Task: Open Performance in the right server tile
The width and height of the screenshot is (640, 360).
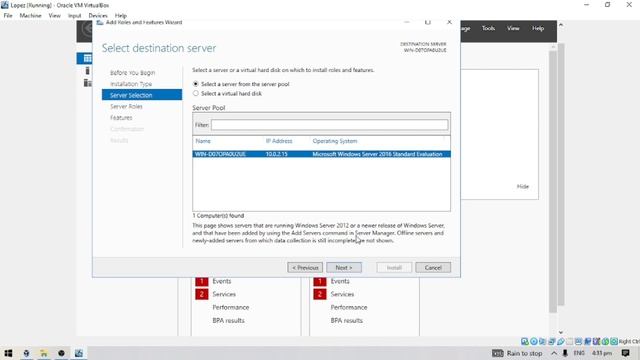Action: [x=349, y=307]
